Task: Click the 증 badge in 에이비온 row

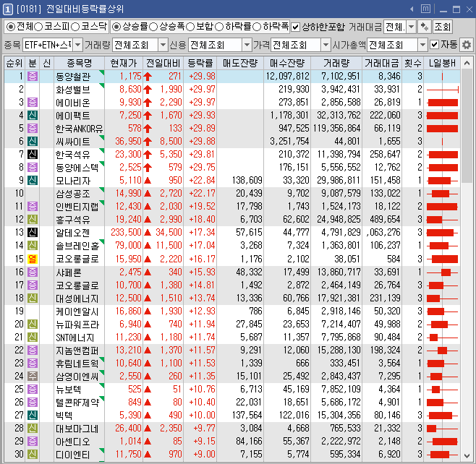Action: pos(33,102)
